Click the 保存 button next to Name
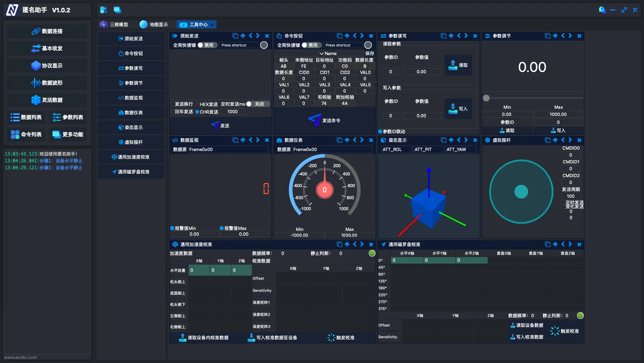This screenshot has width=644, height=363. (x=370, y=53)
